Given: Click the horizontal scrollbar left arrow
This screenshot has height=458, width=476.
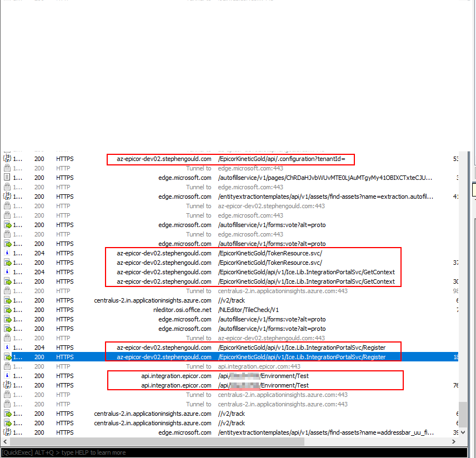Looking at the screenshot, I should tap(5, 441).
